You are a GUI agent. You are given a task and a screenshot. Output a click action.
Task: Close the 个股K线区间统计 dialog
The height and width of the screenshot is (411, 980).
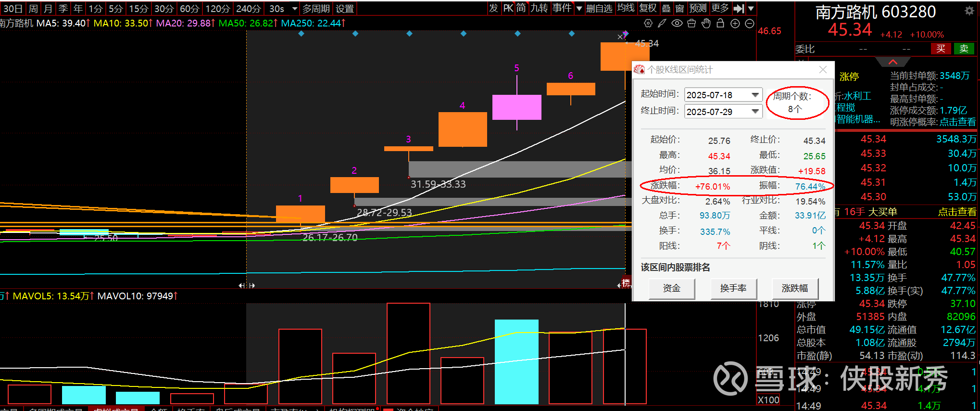pyautogui.click(x=823, y=70)
